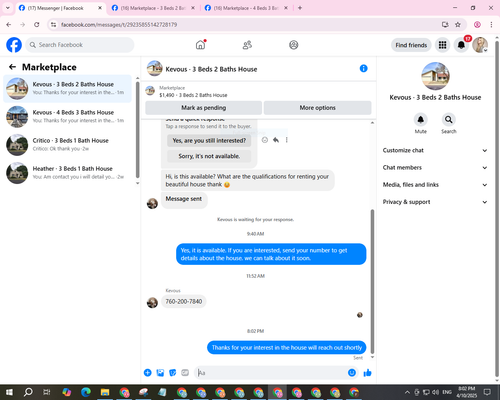Show hidden system tray icons
Viewport: 500px width, 400px height.
(407, 392)
